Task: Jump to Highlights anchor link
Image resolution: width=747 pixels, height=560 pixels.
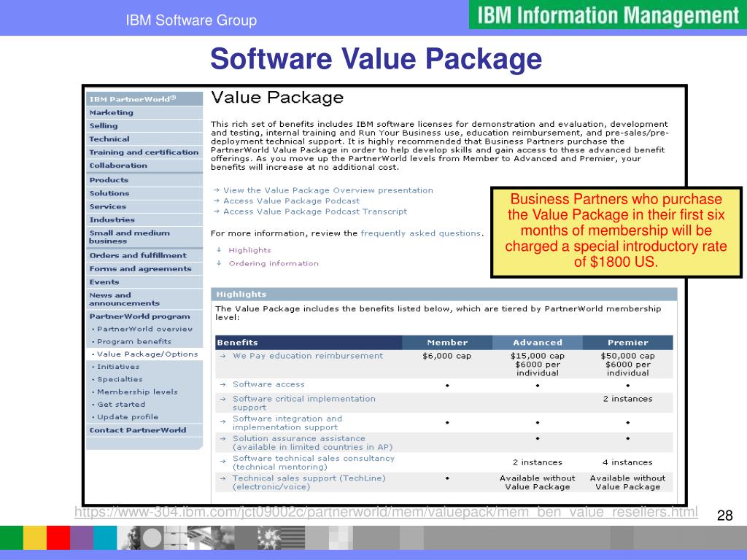Action: coord(249,250)
